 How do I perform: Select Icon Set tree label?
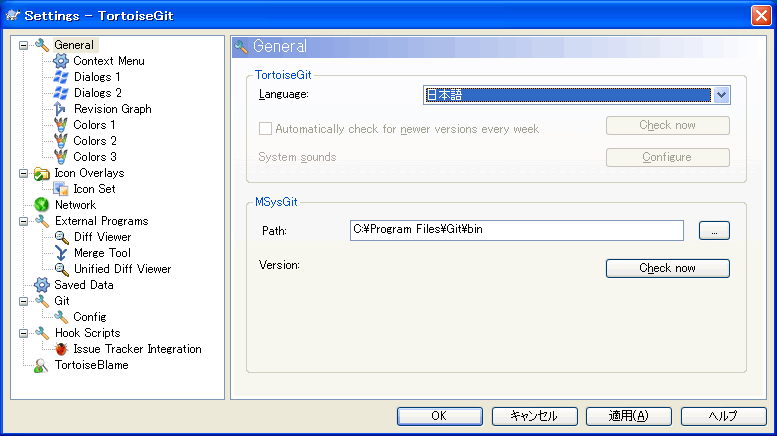tap(94, 189)
